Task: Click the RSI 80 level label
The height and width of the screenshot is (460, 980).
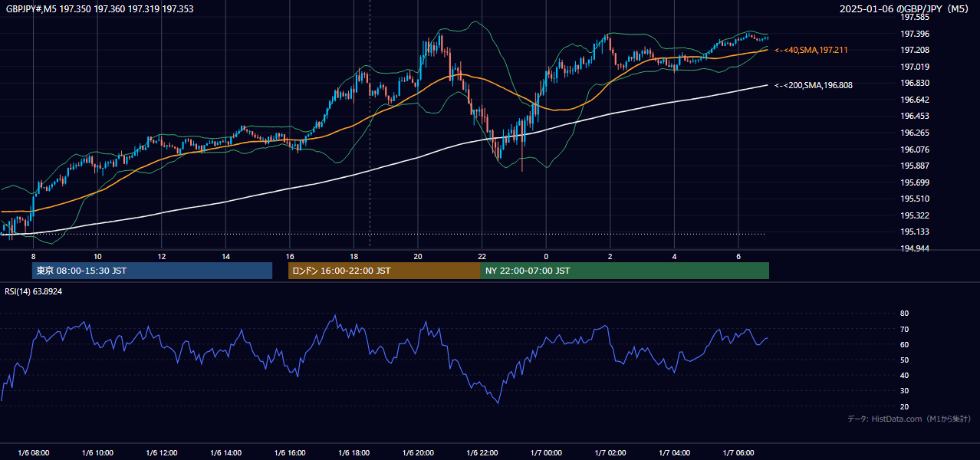Action: pyautogui.click(x=904, y=314)
